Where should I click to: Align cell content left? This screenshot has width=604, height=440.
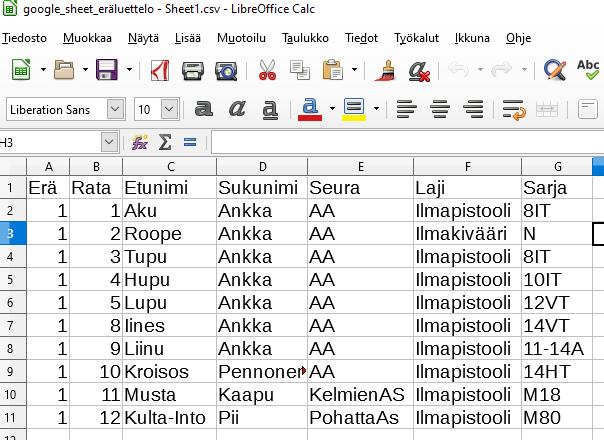click(x=407, y=109)
